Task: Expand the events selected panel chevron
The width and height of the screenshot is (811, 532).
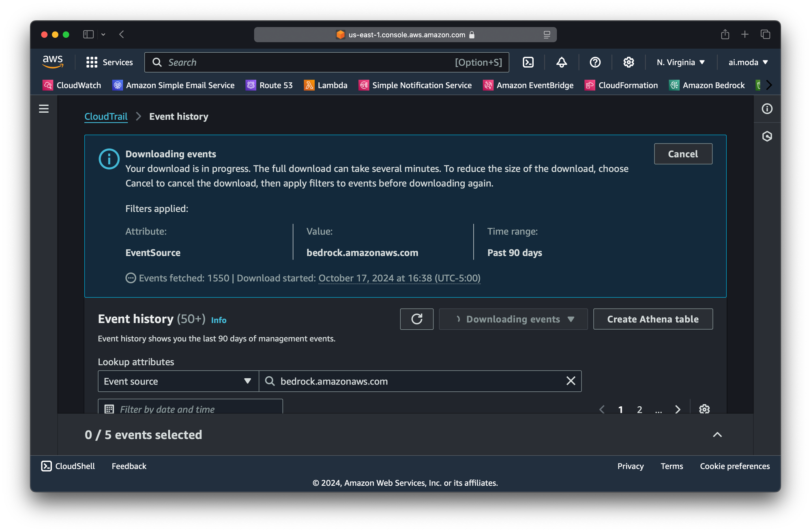Action: click(x=717, y=435)
